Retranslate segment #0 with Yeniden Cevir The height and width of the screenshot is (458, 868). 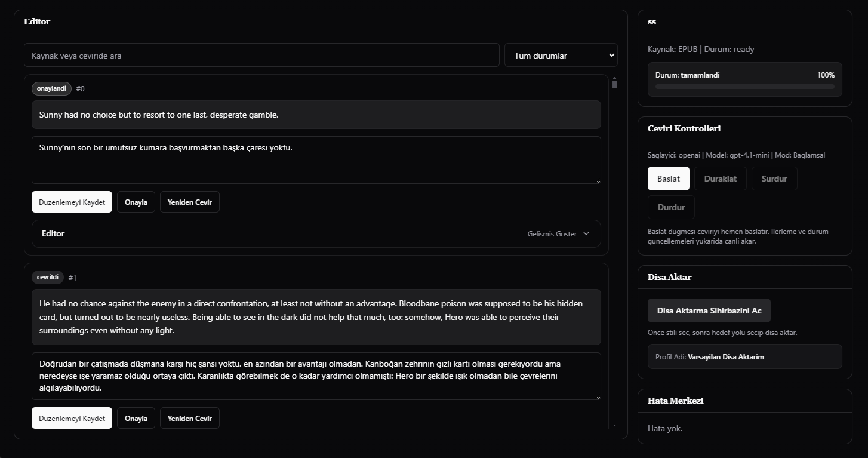click(189, 202)
